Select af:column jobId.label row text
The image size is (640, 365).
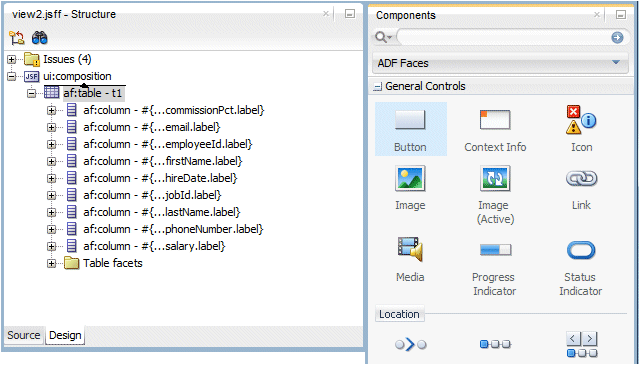(152, 195)
